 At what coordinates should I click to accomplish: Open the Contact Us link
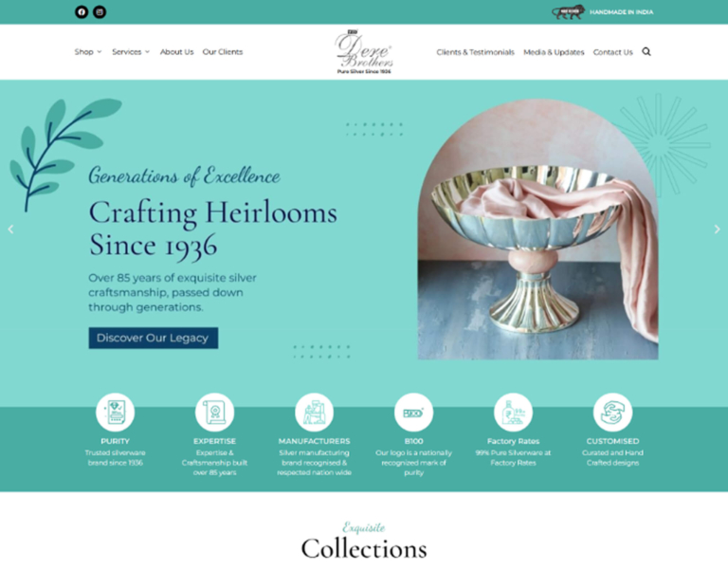[613, 52]
